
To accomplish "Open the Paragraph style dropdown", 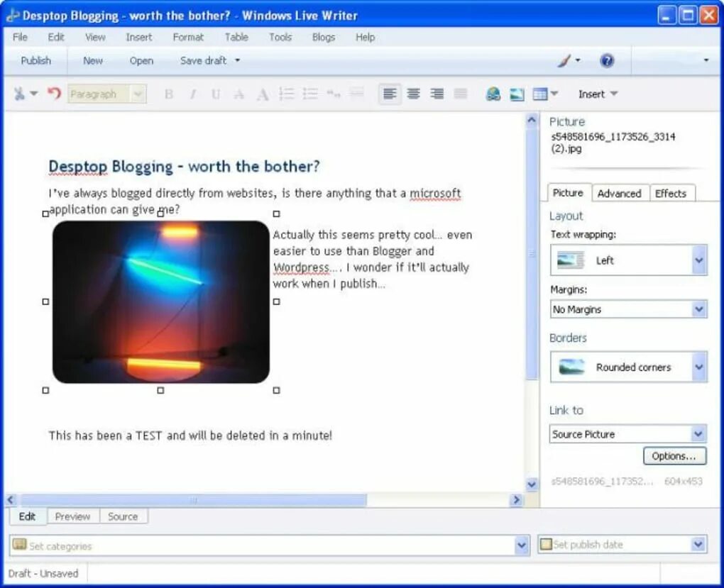I will pos(107,94).
